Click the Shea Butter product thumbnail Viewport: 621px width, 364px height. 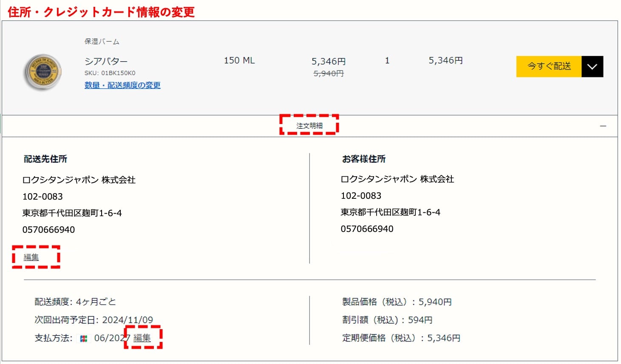pyautogui.click(x=43, y=72)
